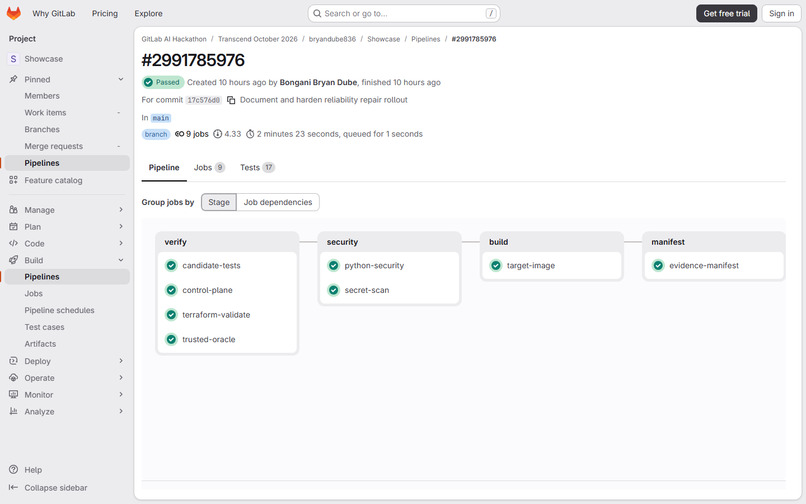Switch to the Tests tab
Image resolution: width=806 pixels, height=504 pixels.
tap(257, 168)
